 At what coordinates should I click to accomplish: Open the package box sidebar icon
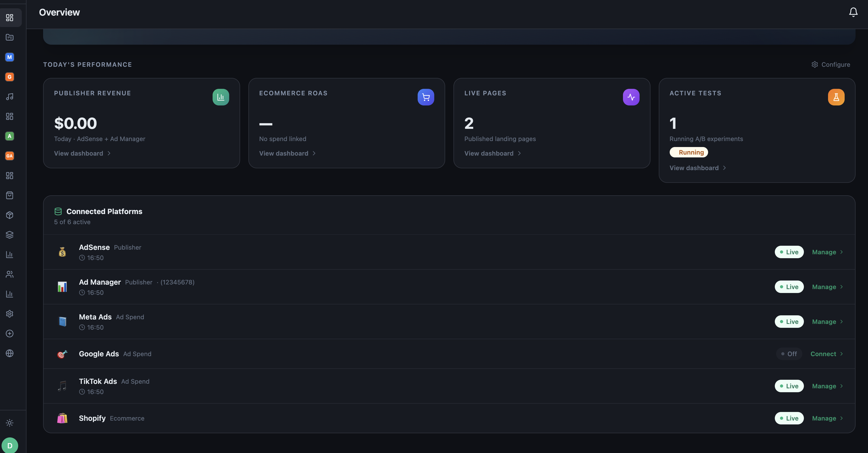pos(10,215)
